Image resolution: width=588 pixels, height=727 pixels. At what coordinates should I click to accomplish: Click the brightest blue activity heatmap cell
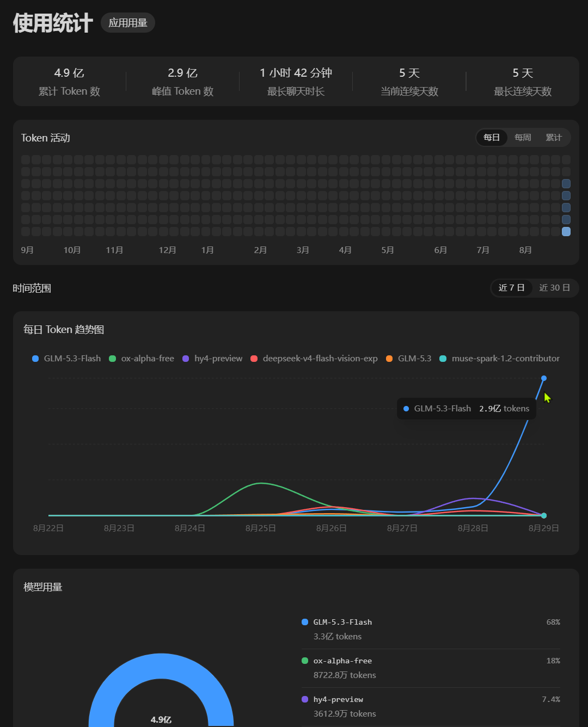pos(566,232)
